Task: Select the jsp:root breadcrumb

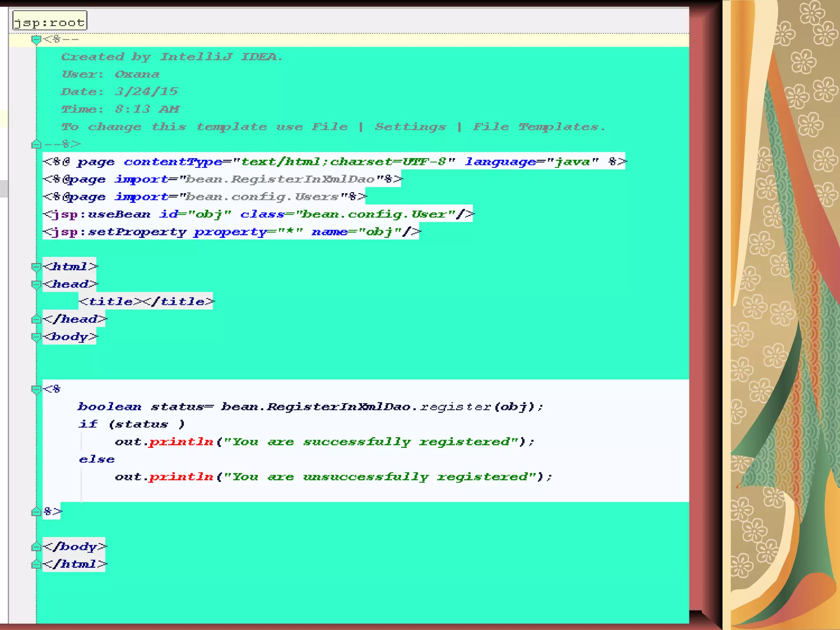Action: pos(50,21)
